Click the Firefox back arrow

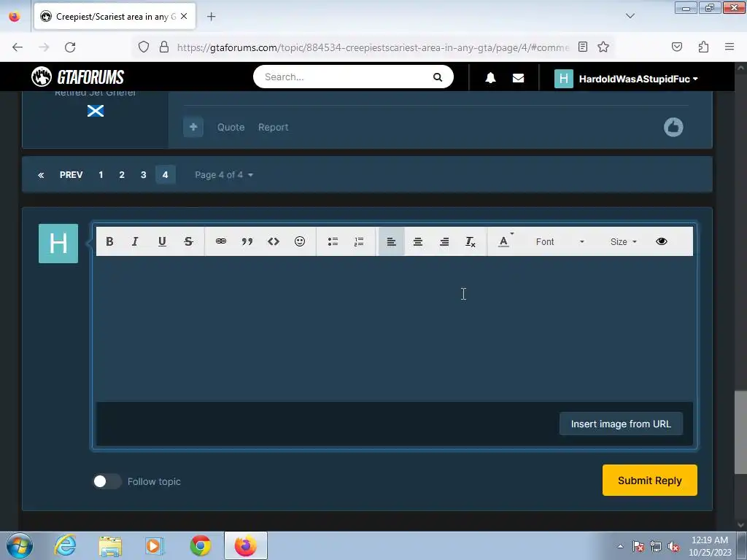tap(18, 47)
